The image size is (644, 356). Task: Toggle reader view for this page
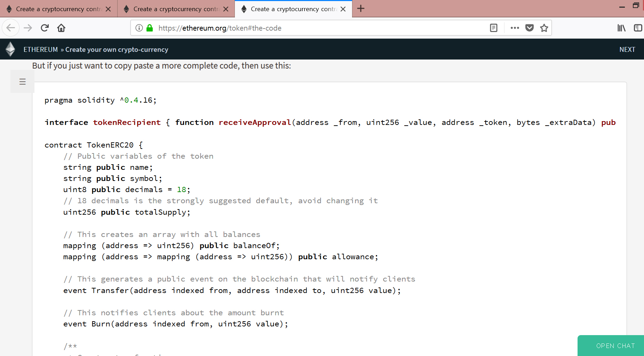[x=493, y=28]
